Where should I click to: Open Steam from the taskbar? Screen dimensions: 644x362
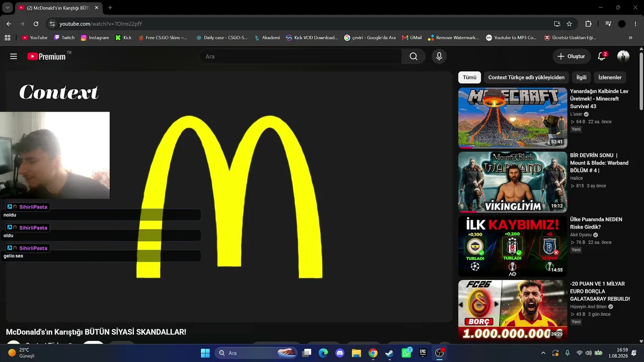click(x=389, y=353)
